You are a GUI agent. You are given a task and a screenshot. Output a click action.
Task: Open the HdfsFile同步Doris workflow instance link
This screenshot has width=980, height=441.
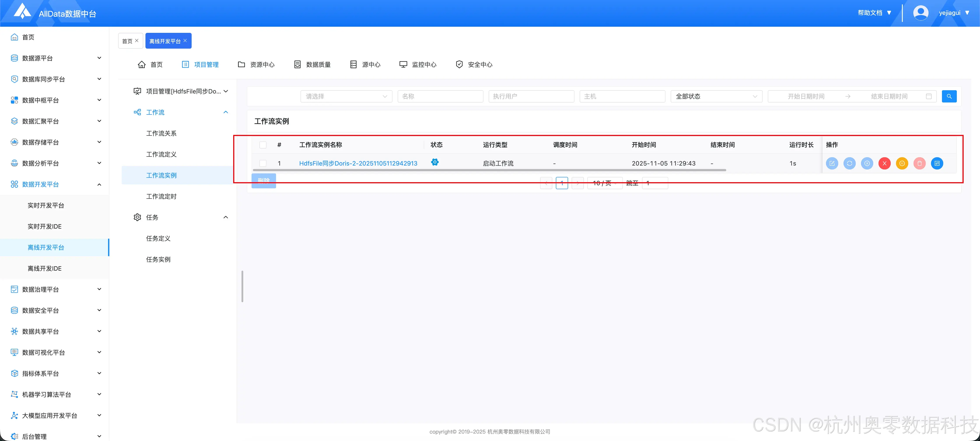click(358, 163)
